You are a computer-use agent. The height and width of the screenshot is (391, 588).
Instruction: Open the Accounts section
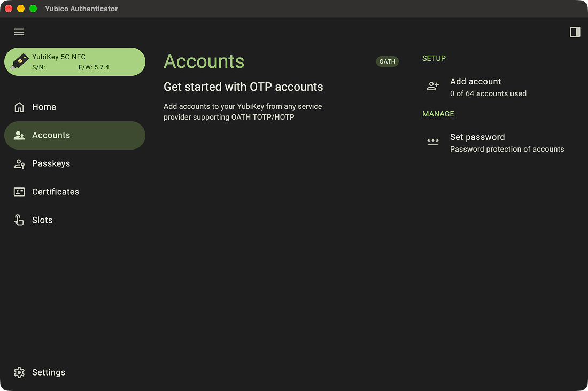click(75, 135)
